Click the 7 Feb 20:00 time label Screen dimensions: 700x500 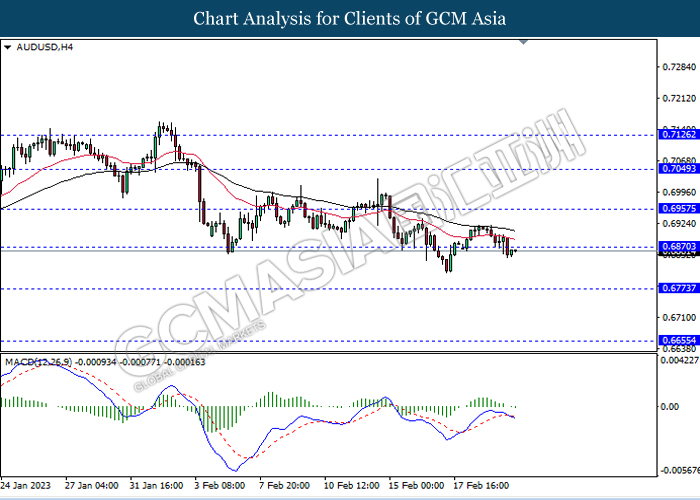coord(284,485)
